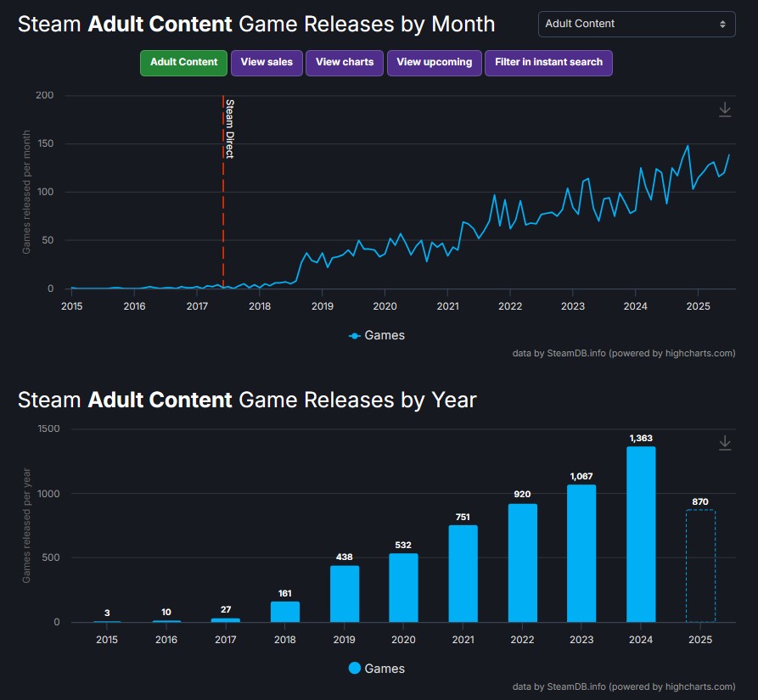The height and width of the screenshot is (700, 758).
Task: Open the View sales page
Action: coord(267,63)
